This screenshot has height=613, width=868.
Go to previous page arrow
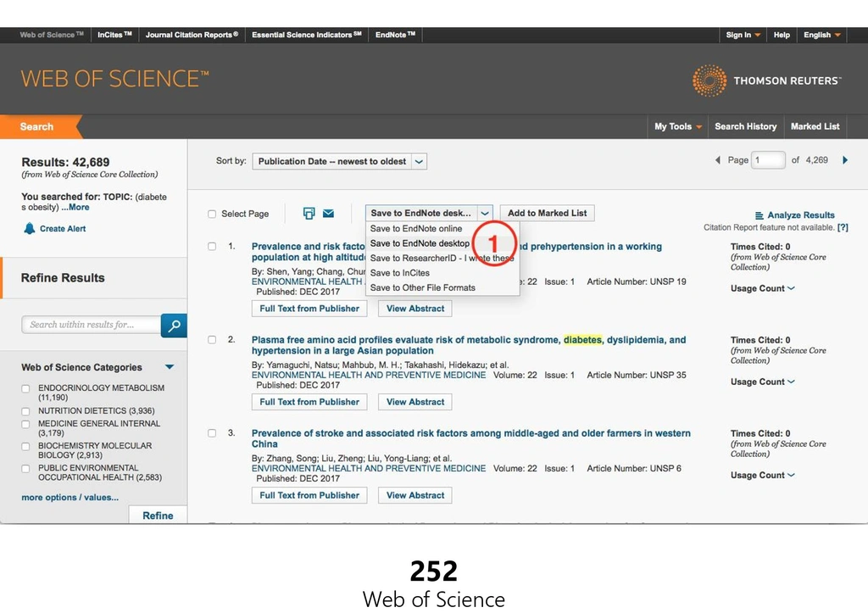click(718, 160)
